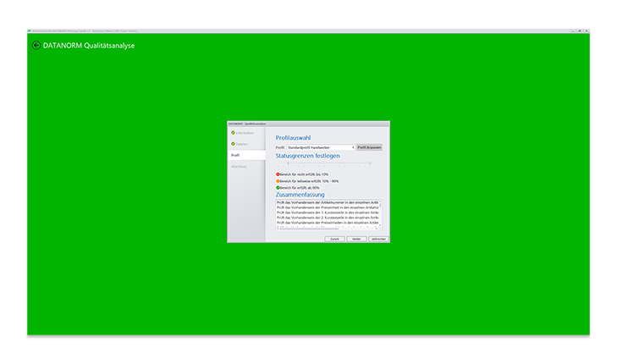
Task: Click the red 'nicht erfüllt' status icon
Action: (278, 174)
